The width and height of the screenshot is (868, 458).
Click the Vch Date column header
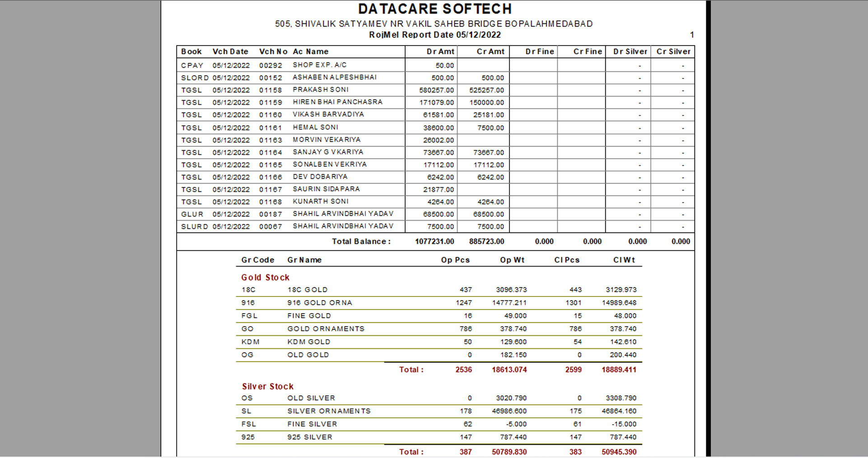point(230,51)
